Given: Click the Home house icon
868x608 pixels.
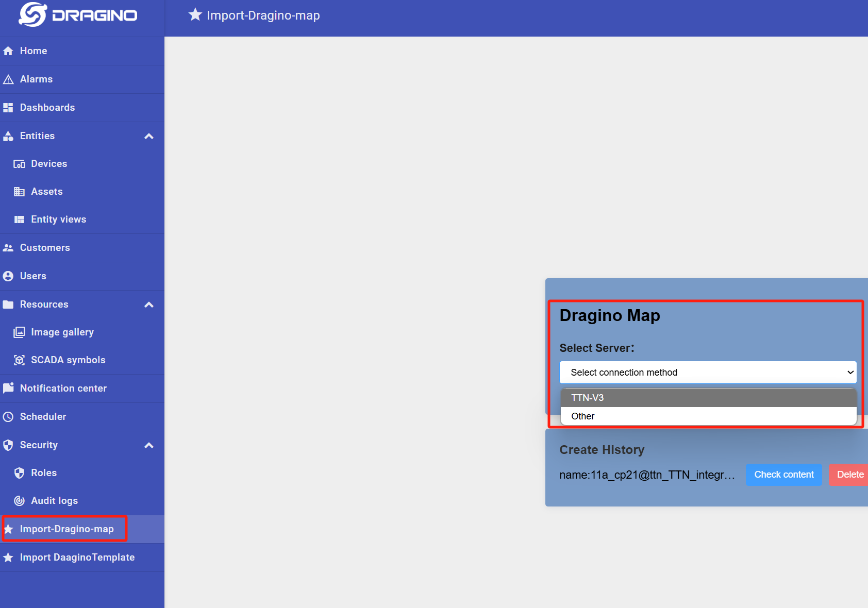Looking at the screenshot, I should [8, 51].
